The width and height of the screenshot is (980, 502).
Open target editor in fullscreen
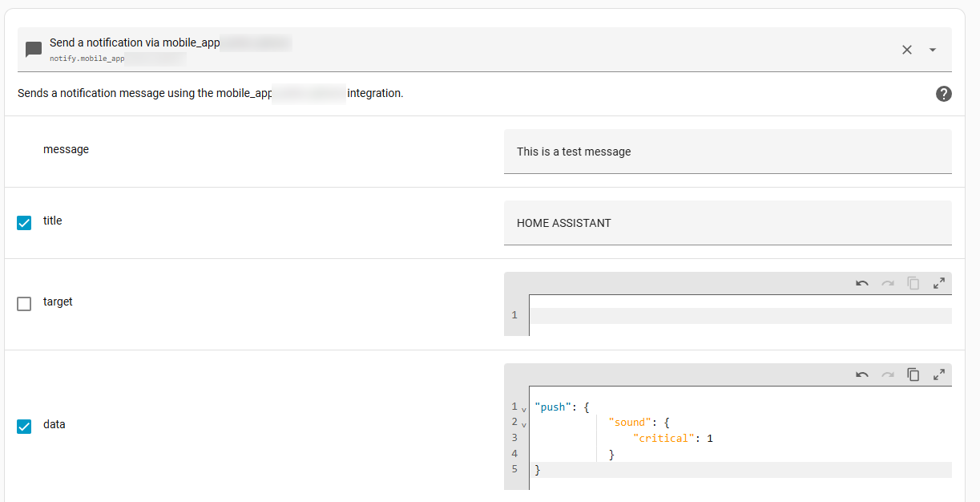939,283
